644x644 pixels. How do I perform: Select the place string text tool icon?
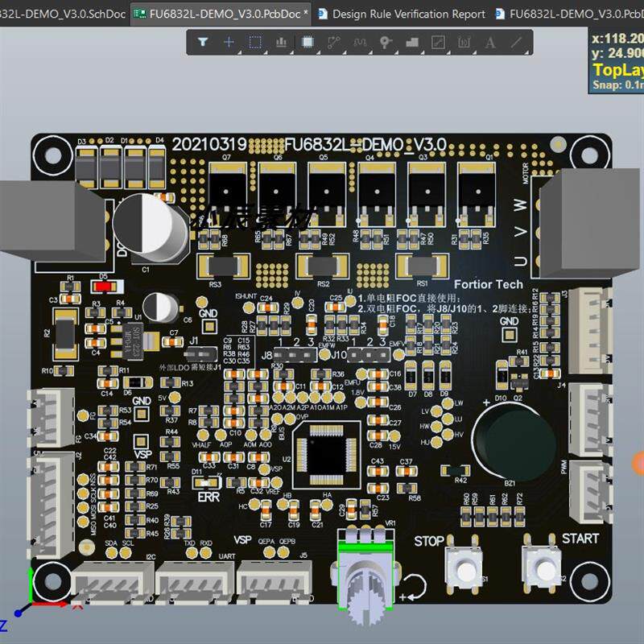pos(491,40)
